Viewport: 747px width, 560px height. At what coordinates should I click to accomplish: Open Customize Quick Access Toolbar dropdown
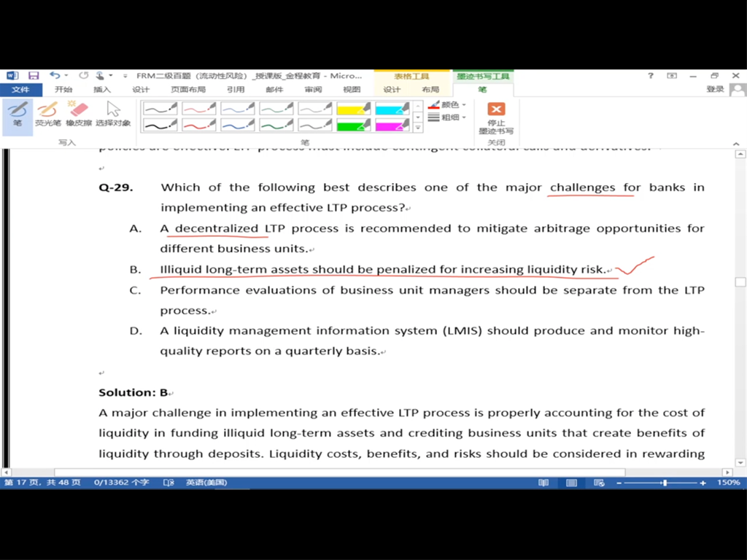(125, 76)
